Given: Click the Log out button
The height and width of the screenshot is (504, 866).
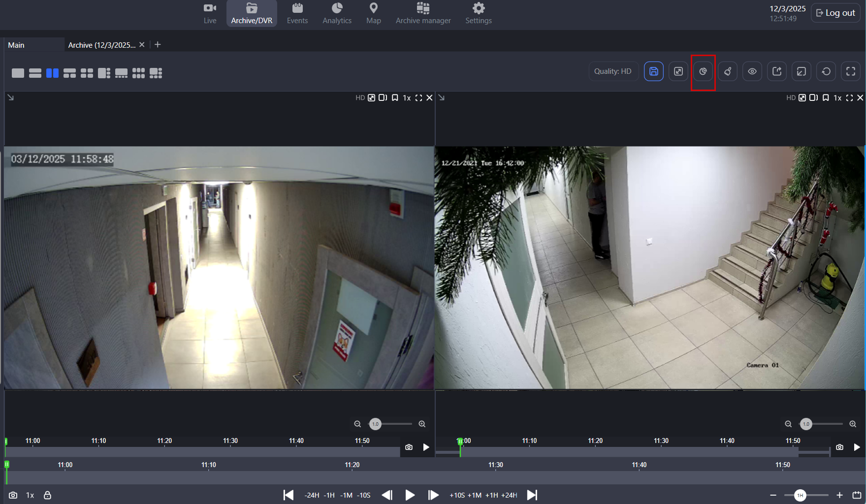Looking at the screenshot, I should (835, 13).
